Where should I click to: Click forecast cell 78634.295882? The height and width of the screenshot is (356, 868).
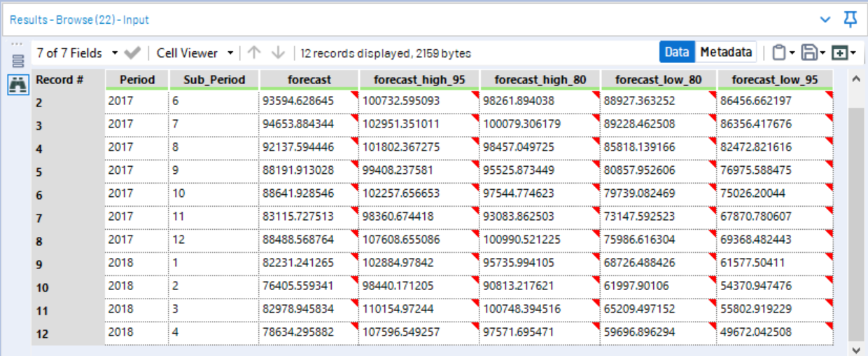309,333
